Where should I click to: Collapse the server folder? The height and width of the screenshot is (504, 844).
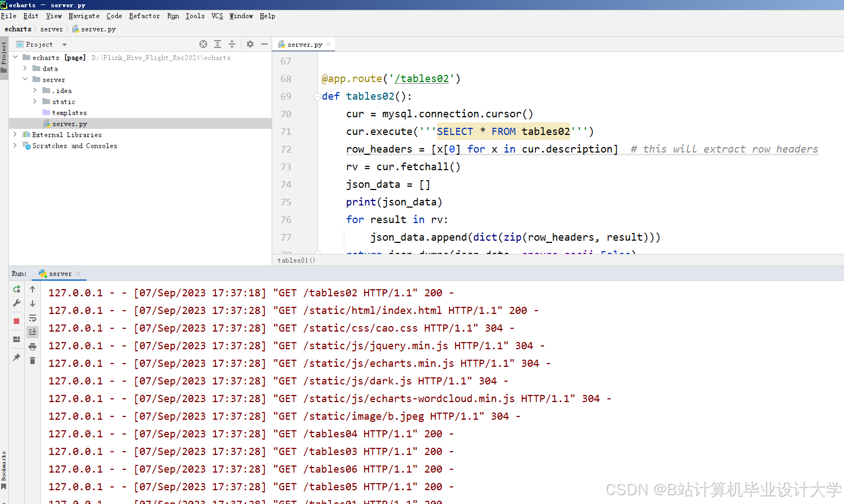[25, 79]
